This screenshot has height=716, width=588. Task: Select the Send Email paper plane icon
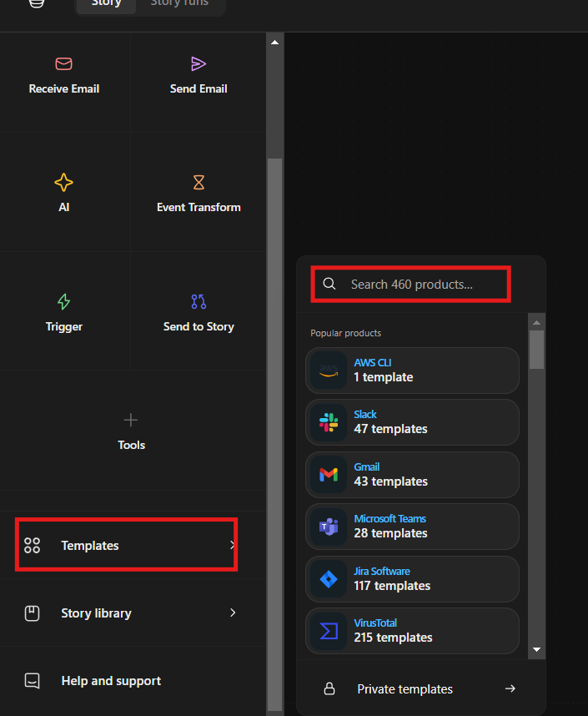click(x=199, y=63)
